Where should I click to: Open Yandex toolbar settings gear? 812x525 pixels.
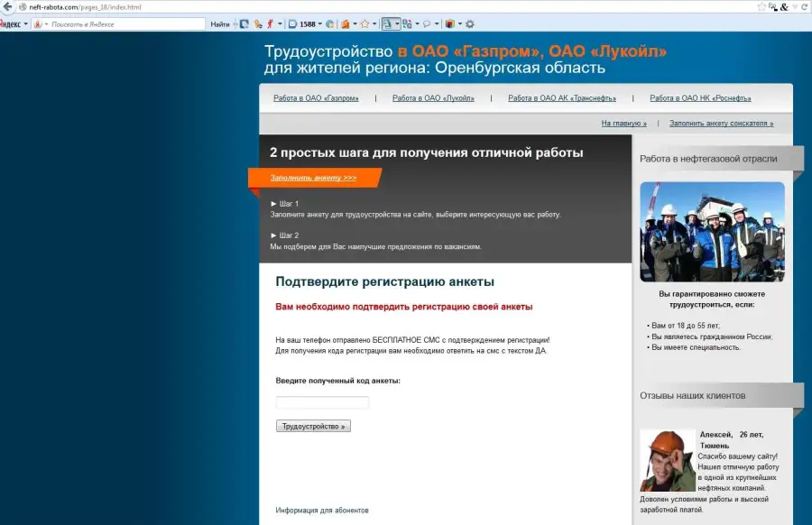coord(470,24)
